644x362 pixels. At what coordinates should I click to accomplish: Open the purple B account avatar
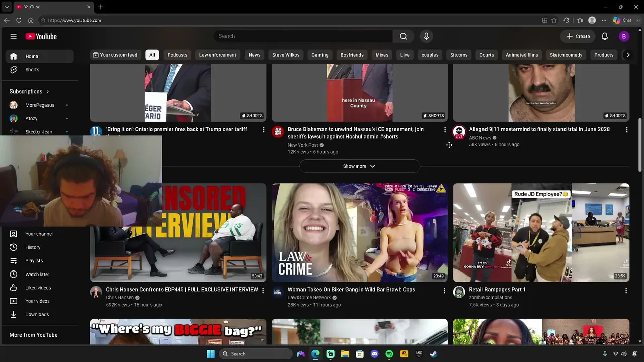point(624,36)
